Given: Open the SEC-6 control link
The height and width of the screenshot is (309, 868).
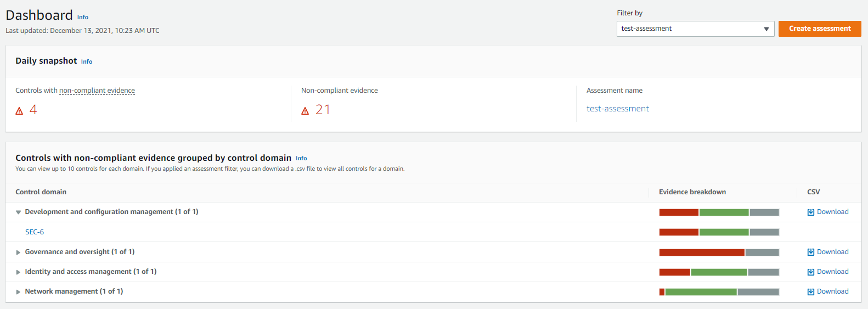Looking at the screenshot, I should point(35,232).
